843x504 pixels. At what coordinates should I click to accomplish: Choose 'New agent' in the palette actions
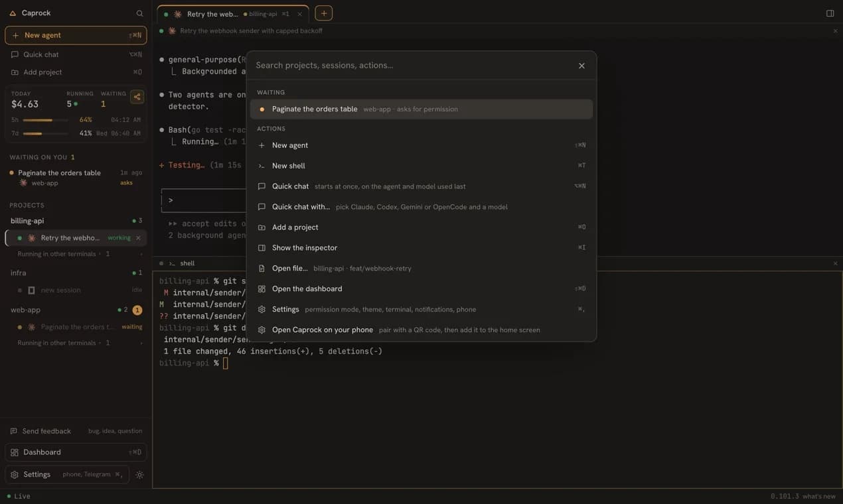point(421,145)
